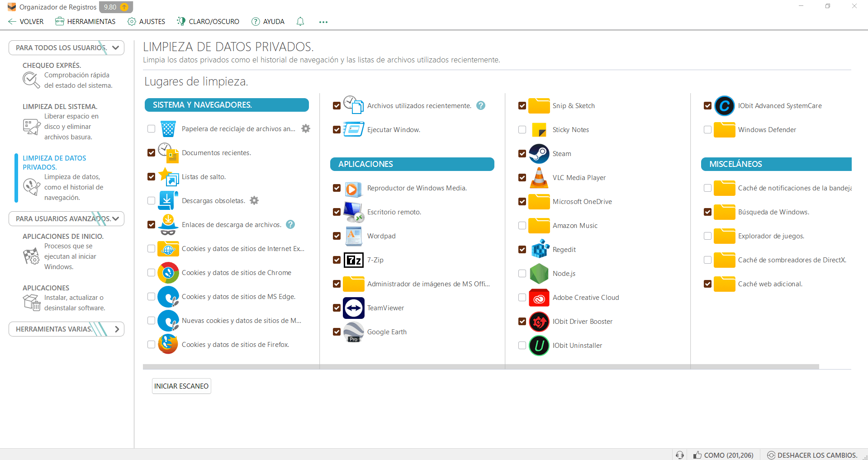This screenshot has height=460, width=868.
Task: Enable Caché de sombreadores de DirectX checkbox
Action: pos(707,260)
